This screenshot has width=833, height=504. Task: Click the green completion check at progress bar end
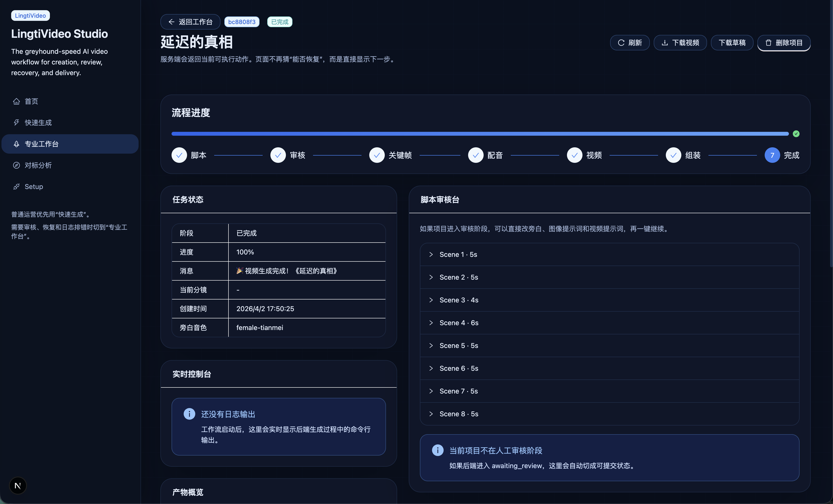pos(796,134)
